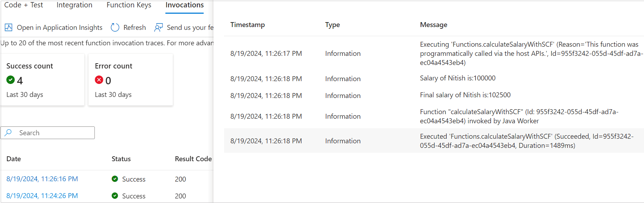Viewport: 644px width, 203px height.
Task: Click the feedback person icon
Action: pyautogui.click(x=159, y=27)
